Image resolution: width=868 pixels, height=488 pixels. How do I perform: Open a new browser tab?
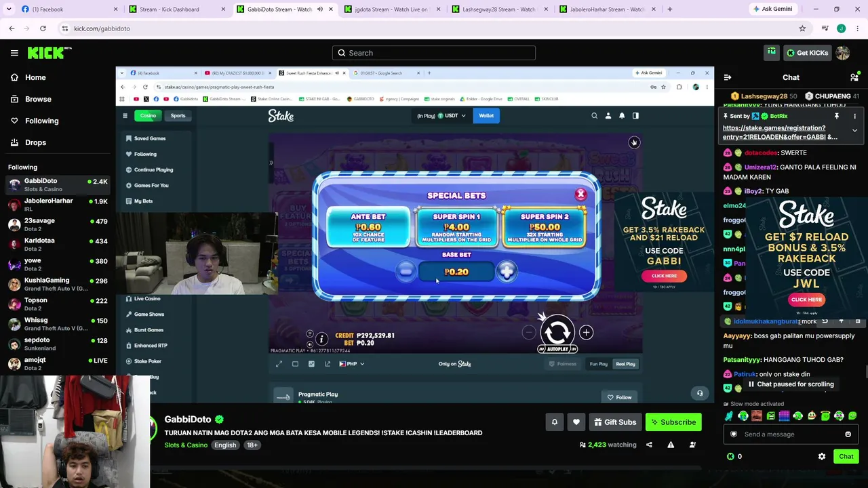tap(669, 9)
